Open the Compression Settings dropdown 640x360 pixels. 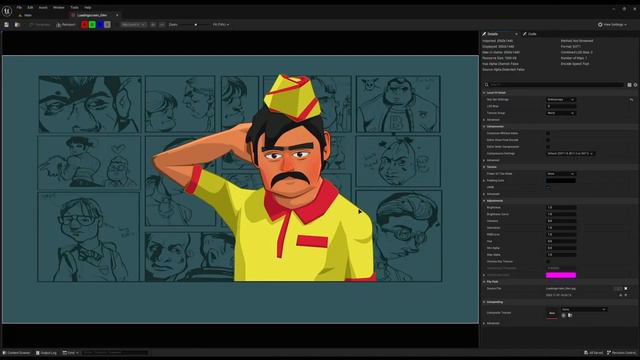point(570,153)
